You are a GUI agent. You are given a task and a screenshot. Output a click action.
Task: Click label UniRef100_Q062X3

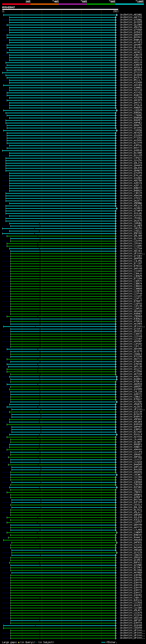tap(131, 60)
